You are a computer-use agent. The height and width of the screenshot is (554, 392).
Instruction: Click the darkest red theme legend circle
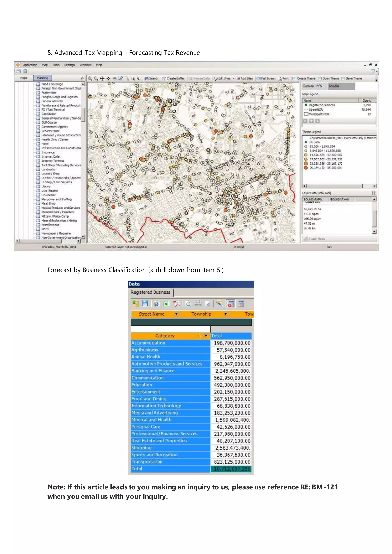tap(306, 168)
